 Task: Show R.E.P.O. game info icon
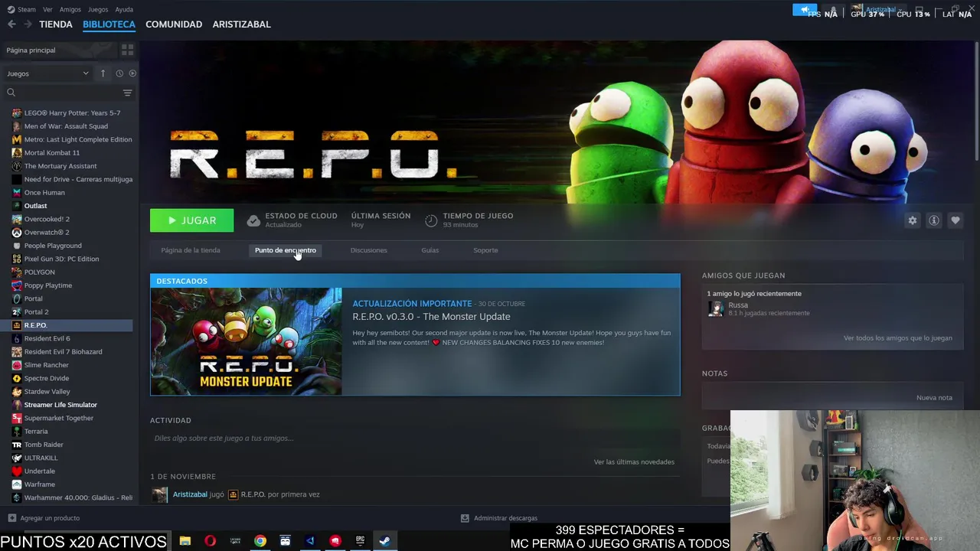[933, 220]
